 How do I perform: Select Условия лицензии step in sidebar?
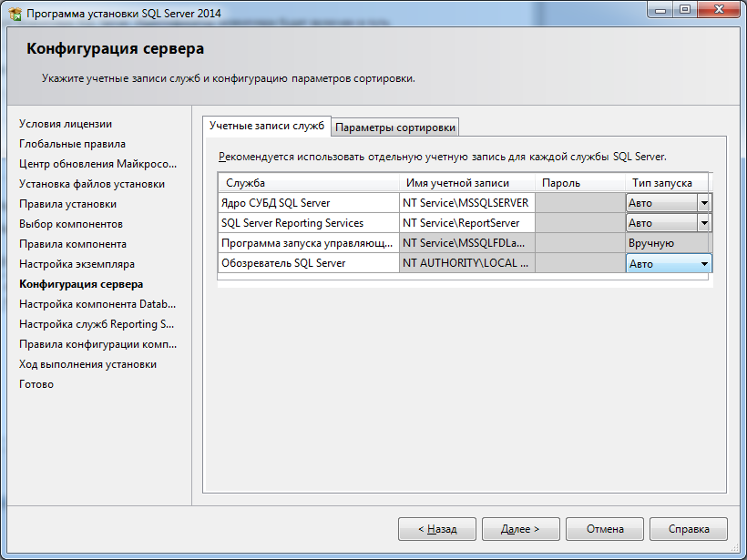coord(66,124)
